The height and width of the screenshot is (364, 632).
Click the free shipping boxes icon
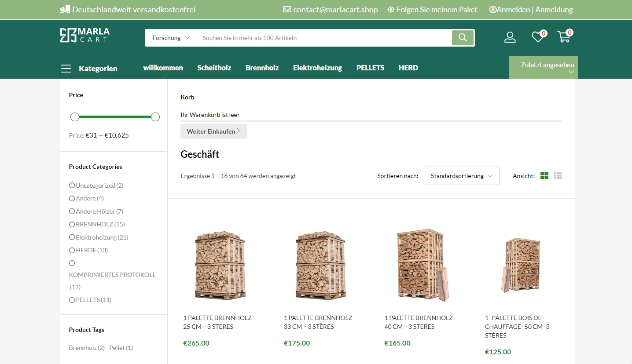65,10
